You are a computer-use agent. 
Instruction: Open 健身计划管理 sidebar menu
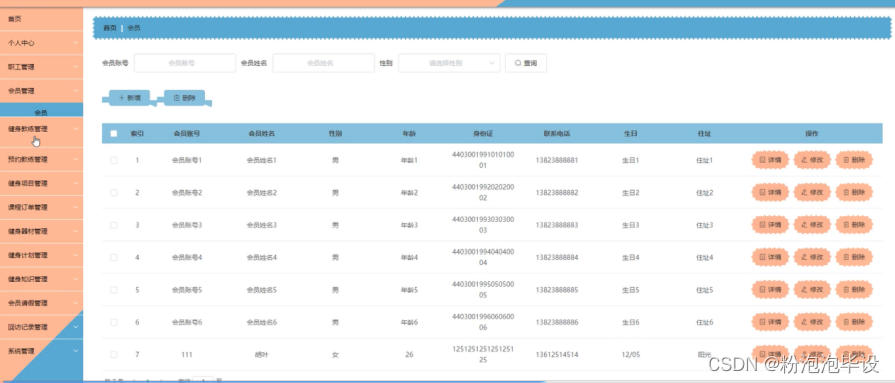[41, 255]
